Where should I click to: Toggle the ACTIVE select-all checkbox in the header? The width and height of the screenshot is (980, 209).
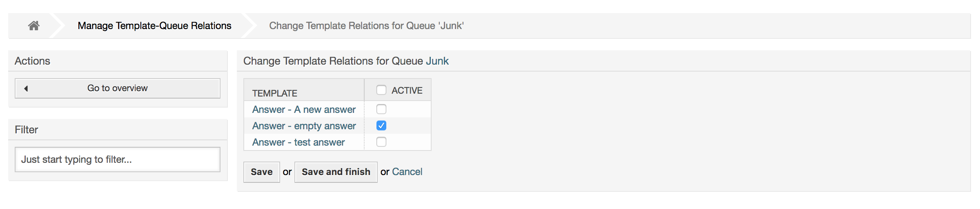[381, 90]
